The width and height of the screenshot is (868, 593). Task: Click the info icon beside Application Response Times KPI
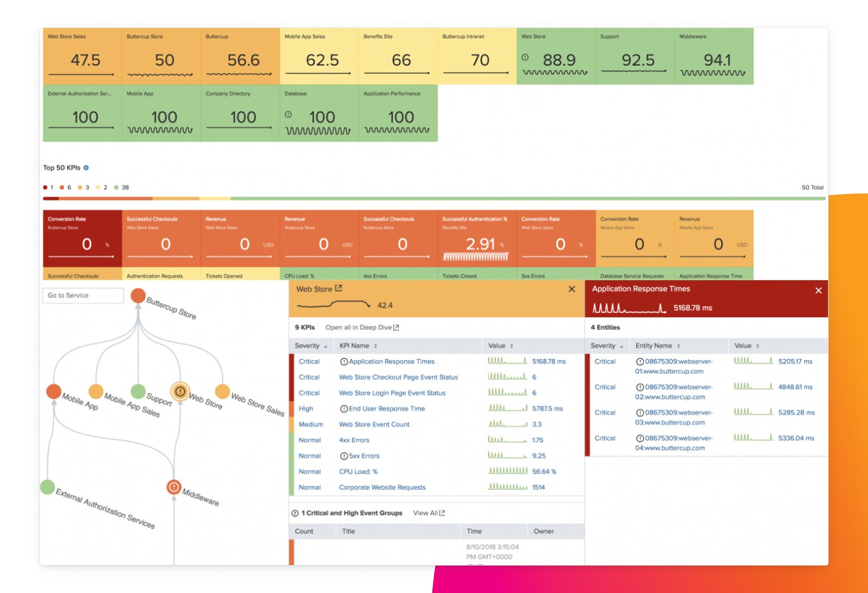coord(343,361)
